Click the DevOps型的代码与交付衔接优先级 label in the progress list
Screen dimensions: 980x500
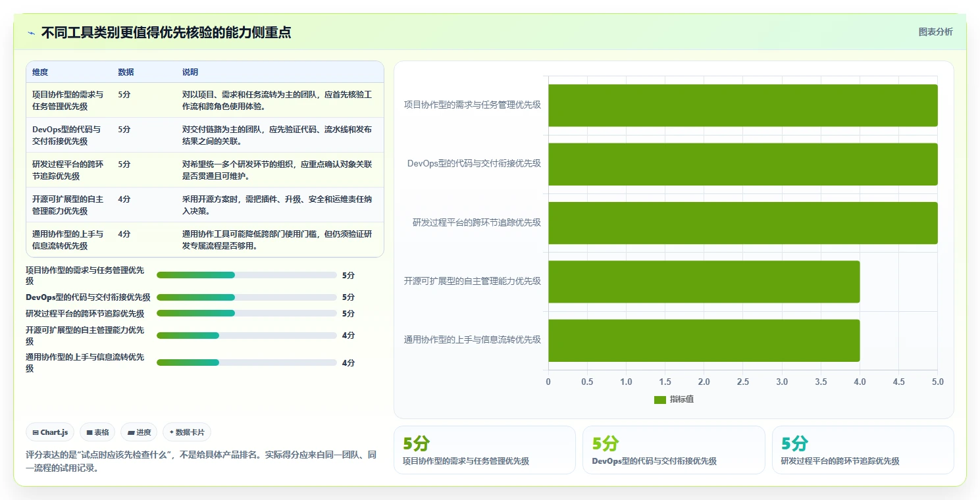[88, 297]
